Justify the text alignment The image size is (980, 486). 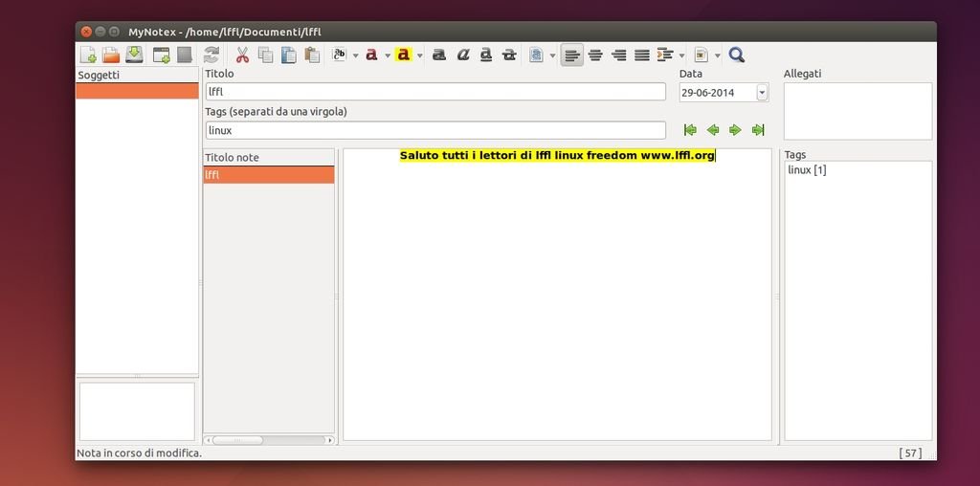[642, 55]
